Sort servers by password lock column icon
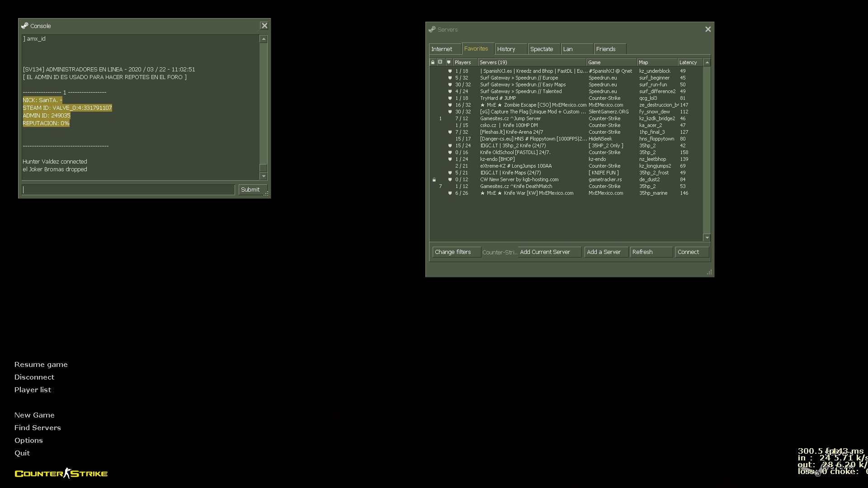The height and width of the screenshot is (488, 868). coord(433,62)
